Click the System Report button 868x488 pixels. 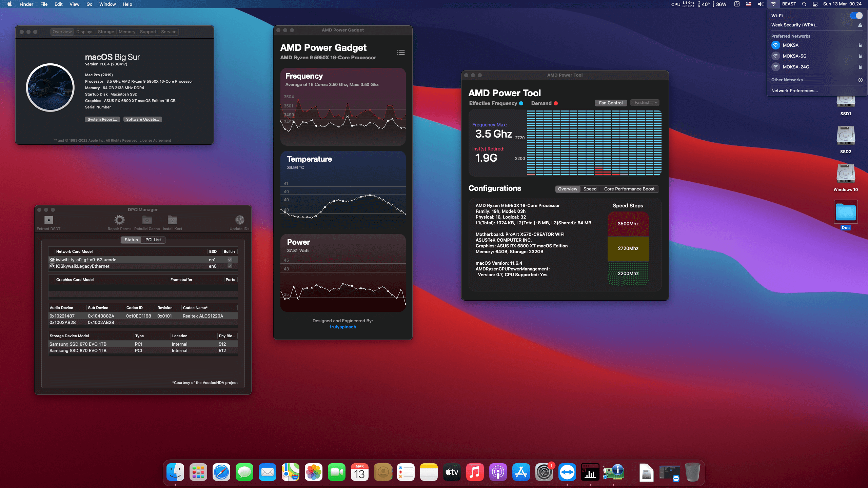tap(102, 119)
